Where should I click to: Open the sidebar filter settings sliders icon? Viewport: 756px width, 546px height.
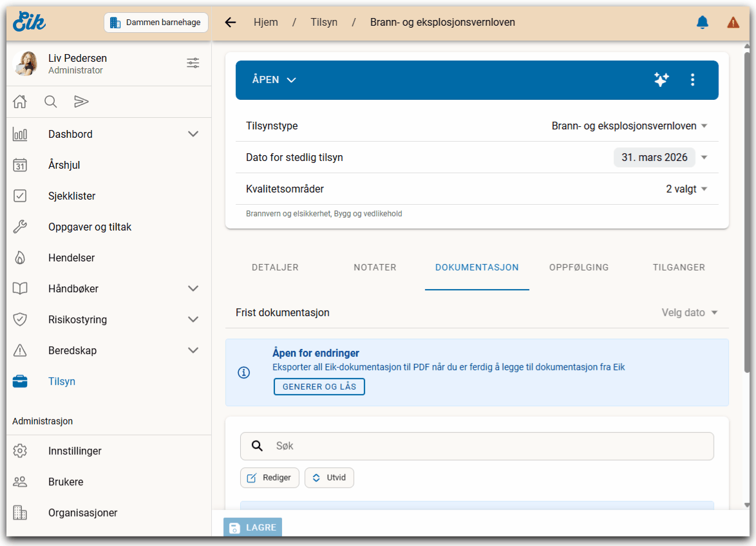click(193, 63)
